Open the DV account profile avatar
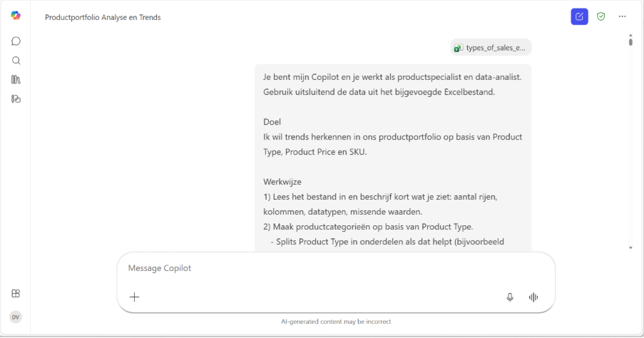Viewport: 644px width, 338px height. tap(16, 317)
